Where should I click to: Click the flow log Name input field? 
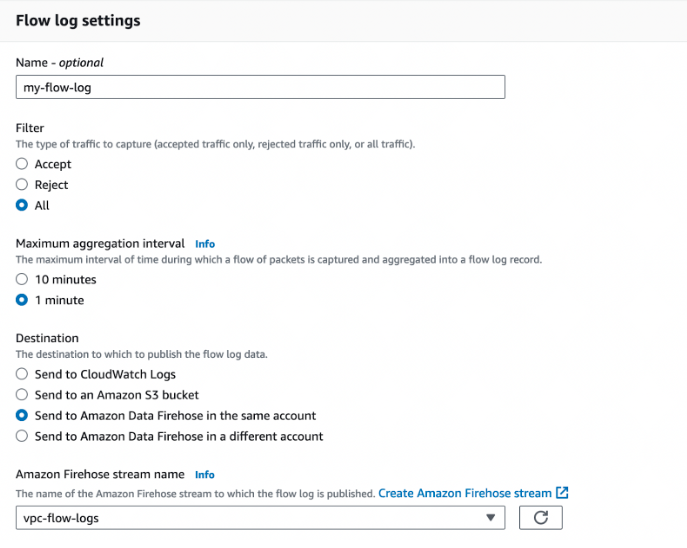[260, 87]
